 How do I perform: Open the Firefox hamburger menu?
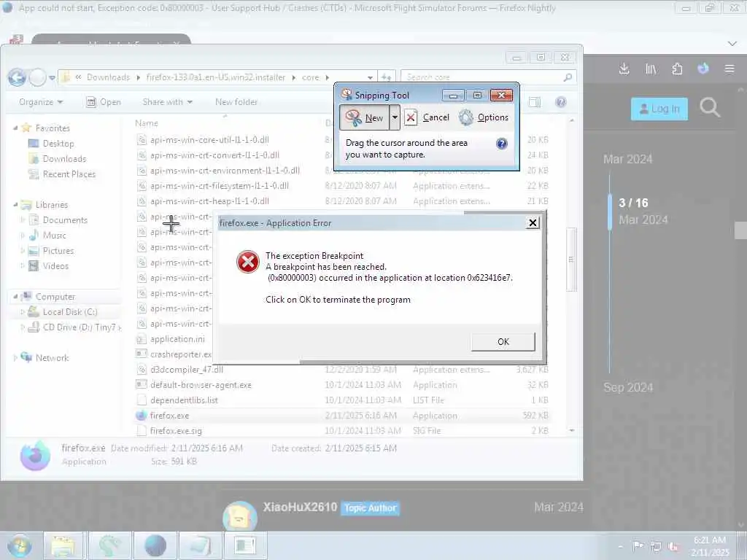[729, 69]
